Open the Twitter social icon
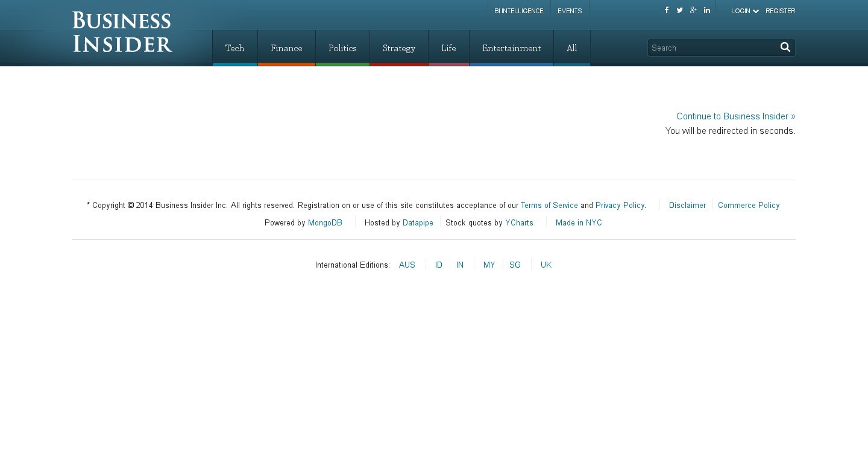 point(679,10)
